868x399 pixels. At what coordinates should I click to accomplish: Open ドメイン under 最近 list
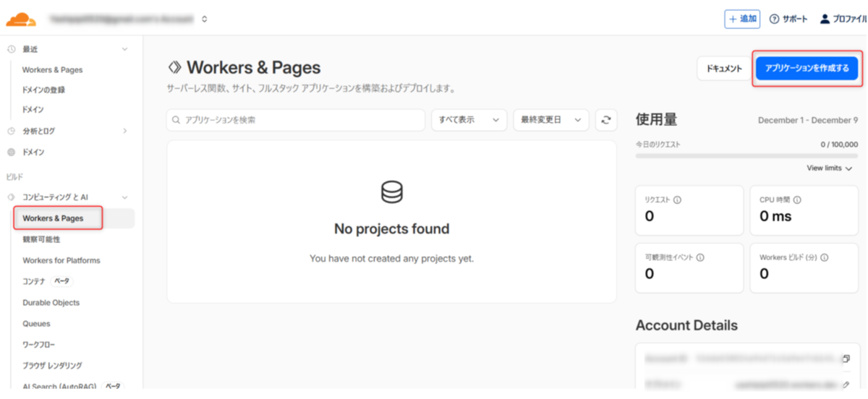(x=33, y=110)
